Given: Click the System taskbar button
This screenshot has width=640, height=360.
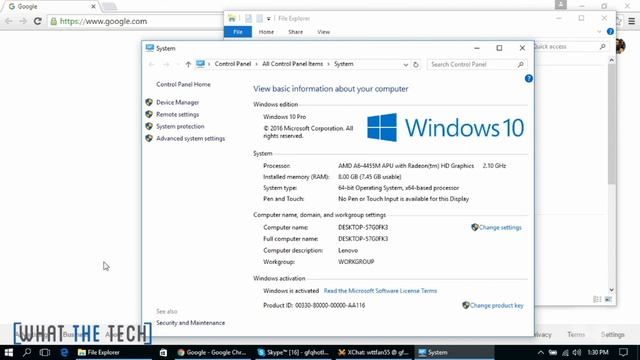Looking at the screenshot, I should pos(454,352).
